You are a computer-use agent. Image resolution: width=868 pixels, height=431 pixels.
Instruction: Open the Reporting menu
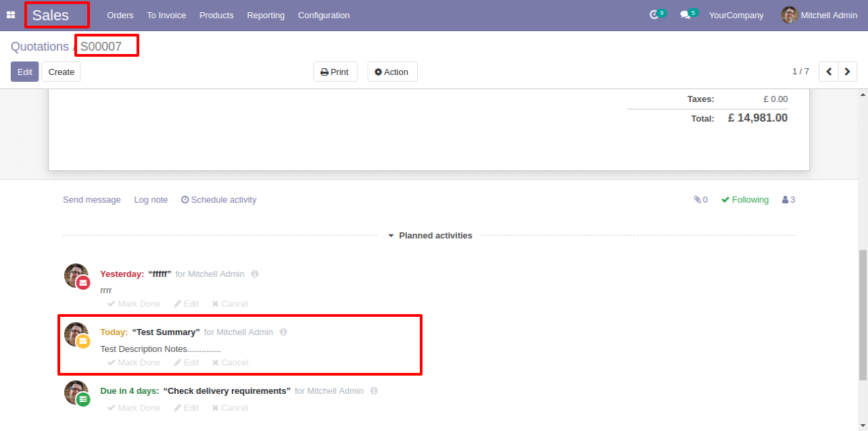tap(266, 15)
